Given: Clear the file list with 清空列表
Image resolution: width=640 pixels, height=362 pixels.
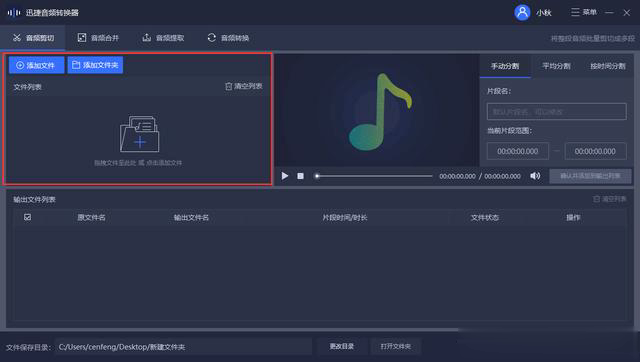Looking at the screenshot, I should click(244, 86).
